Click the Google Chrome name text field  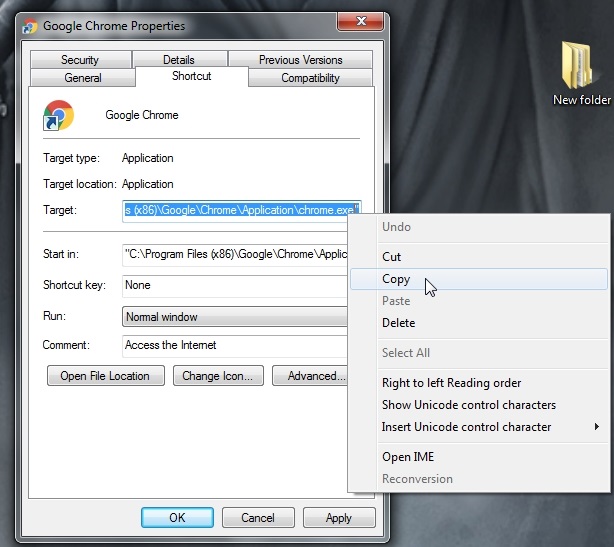[x=142, y=115]
